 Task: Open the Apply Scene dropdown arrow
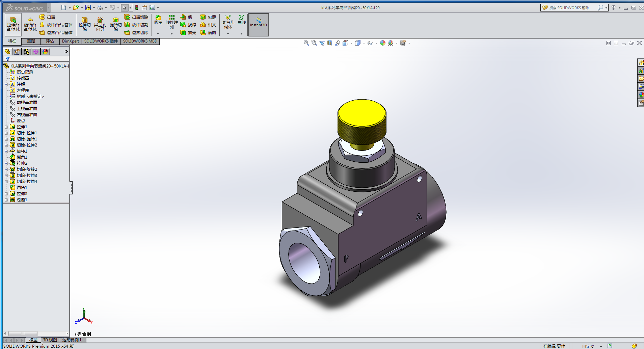point(397,43)
